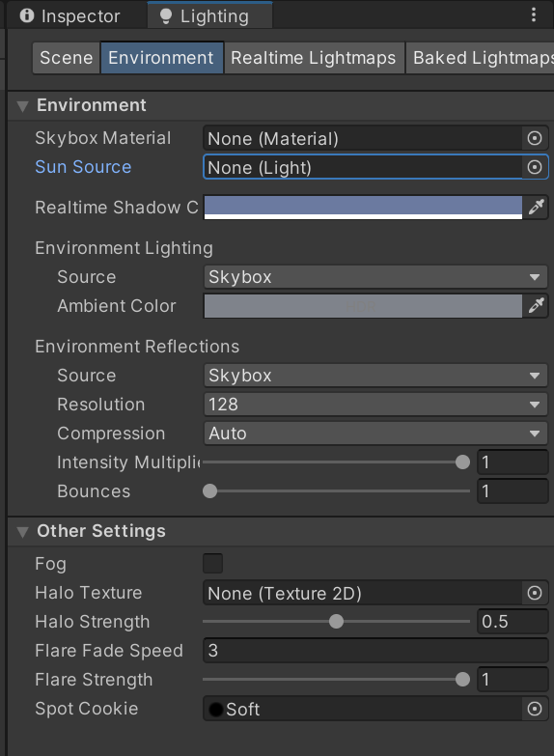Open the Sun Source object picker
Screen dimensions: 554x756
coord(535,167)
